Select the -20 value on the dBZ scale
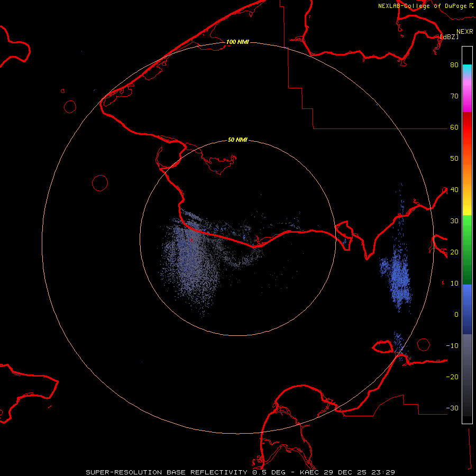476x476 pixels. (452, 377)
